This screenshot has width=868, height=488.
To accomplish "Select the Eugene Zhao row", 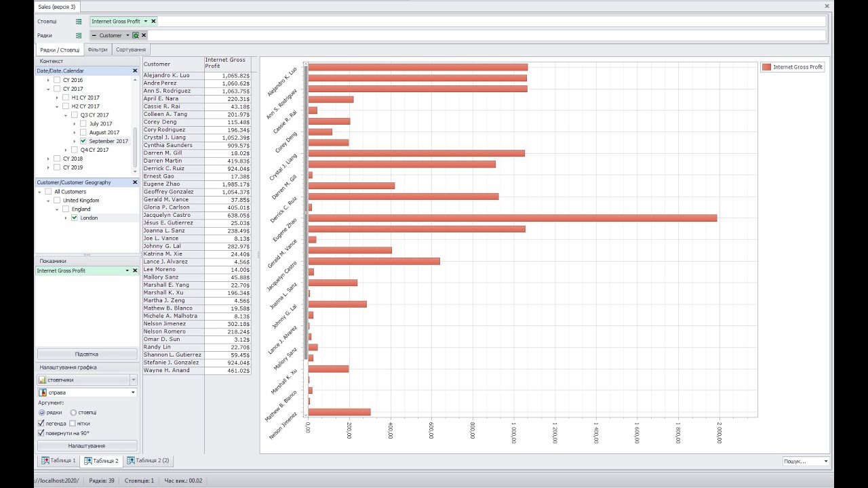I will pyautogui.click(x=197, y=184).
